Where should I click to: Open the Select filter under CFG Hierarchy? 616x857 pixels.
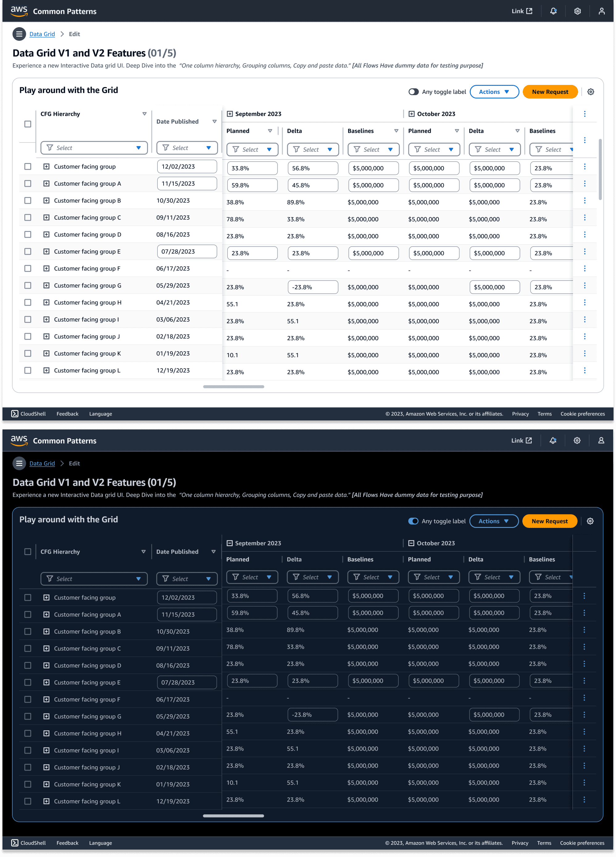94,148
